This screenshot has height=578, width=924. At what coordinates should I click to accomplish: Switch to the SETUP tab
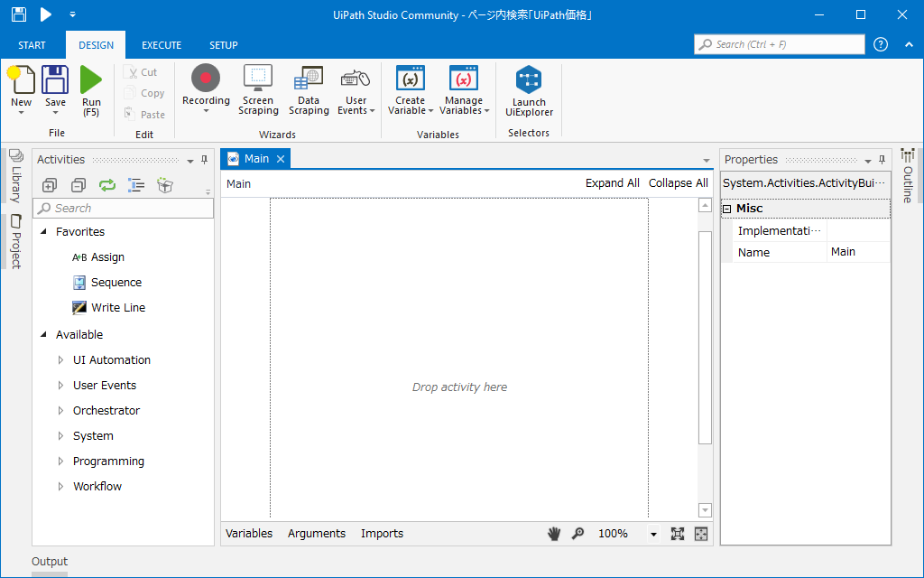(224, 45)
